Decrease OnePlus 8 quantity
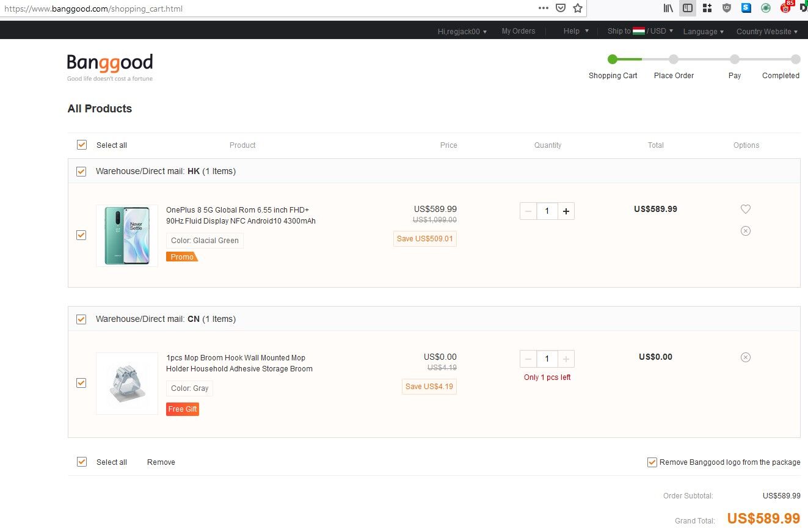808x532 pixels. coord(528,211)
